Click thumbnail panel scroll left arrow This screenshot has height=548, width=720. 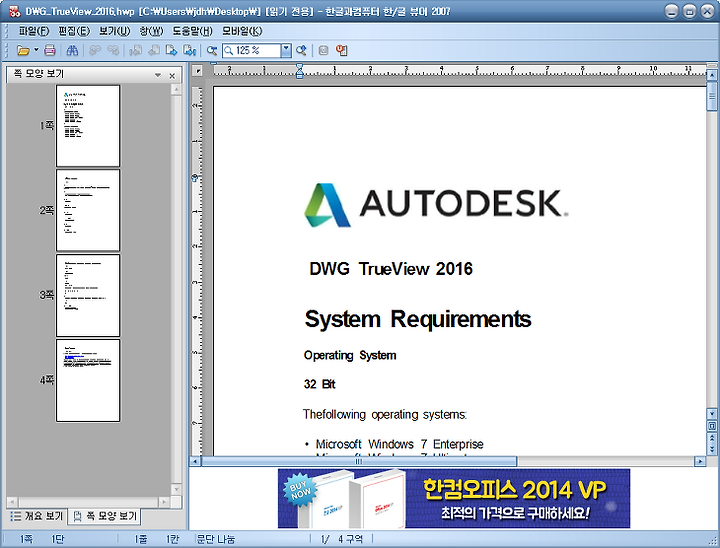pyautogui.click(x=12, y=502)
